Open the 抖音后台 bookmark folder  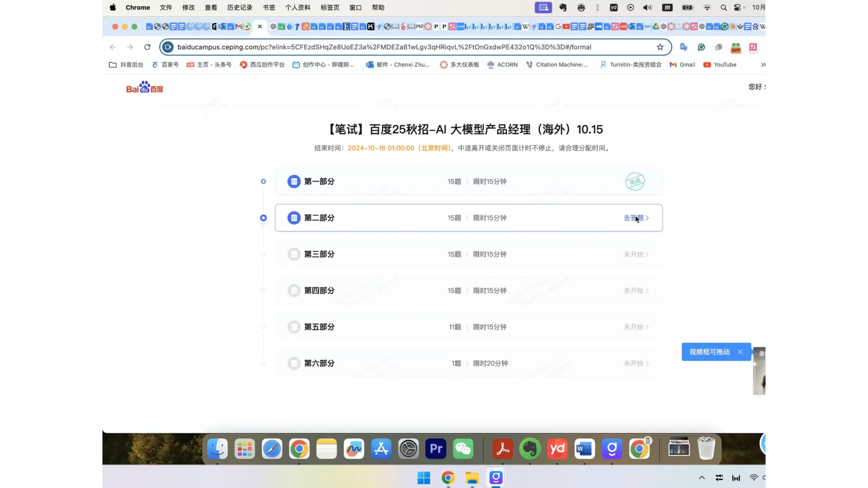pyautogui.click(x=126, y=65)
